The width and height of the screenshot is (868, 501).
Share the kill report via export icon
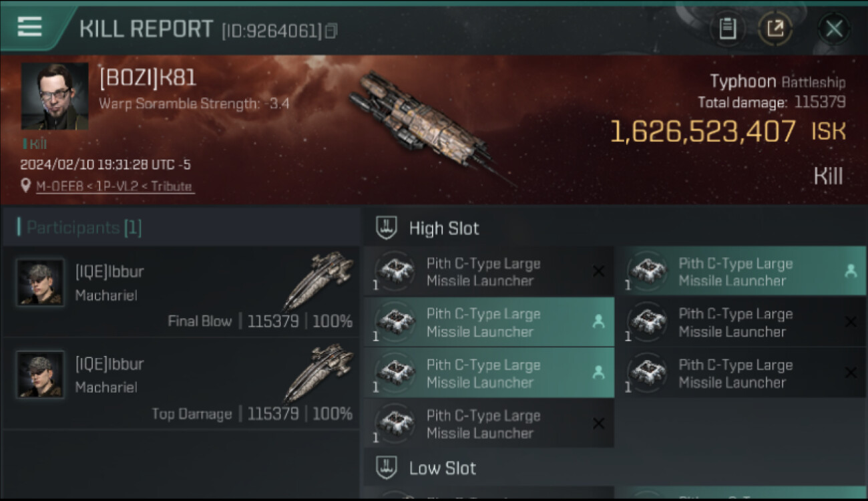(775, 29)
